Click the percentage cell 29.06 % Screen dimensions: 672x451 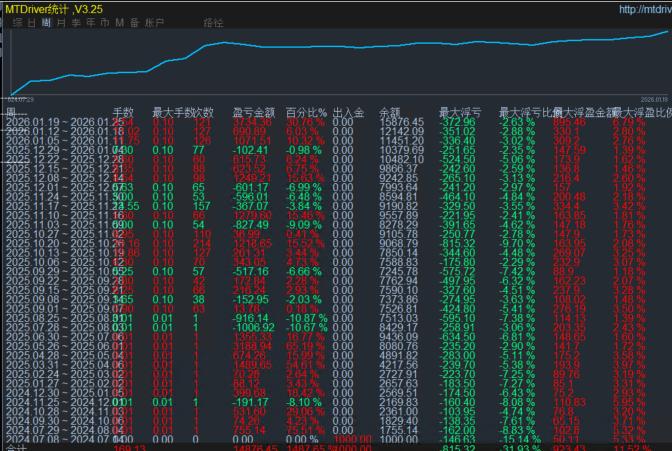click(x=306, y=412)
